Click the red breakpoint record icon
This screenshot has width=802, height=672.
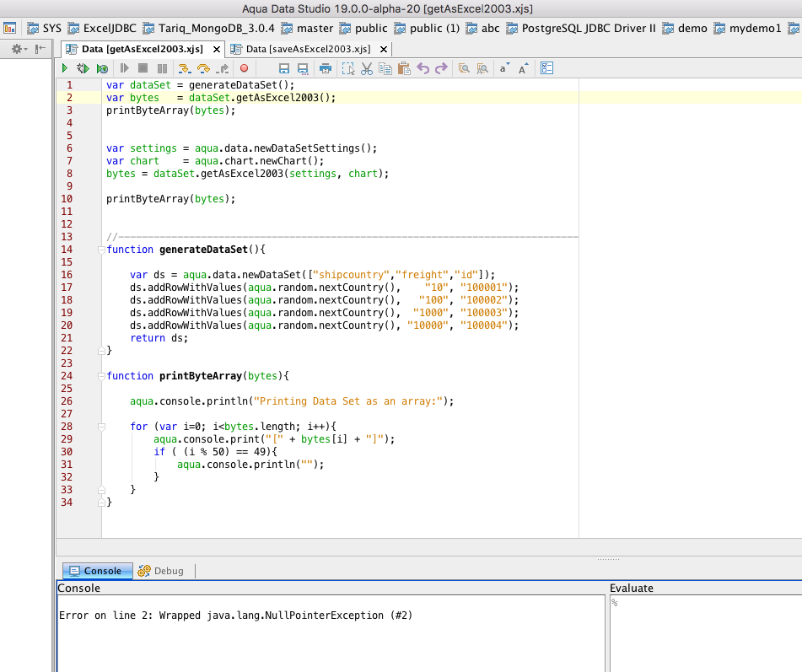(244, 68)
